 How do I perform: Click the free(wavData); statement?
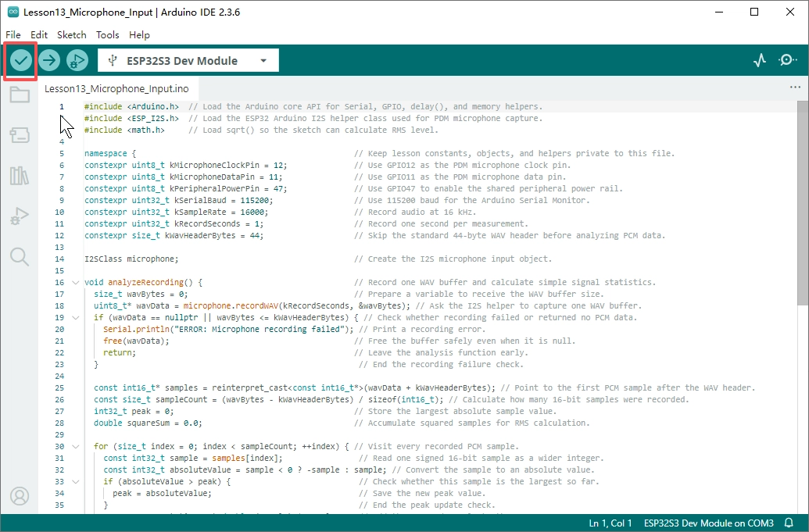click(136, 341)
